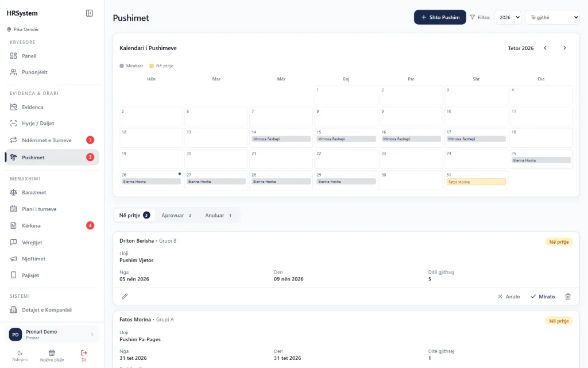
Task: Click Miratuar gray legend dot
Action: [x=122, y=66]
